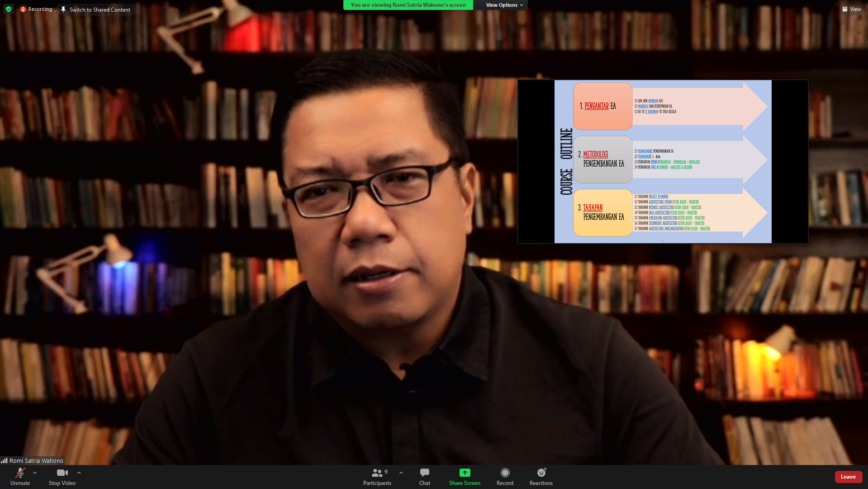Screen dimensions: 868x489
Task: Start recording with the Record button
Action: pos(505,476)
